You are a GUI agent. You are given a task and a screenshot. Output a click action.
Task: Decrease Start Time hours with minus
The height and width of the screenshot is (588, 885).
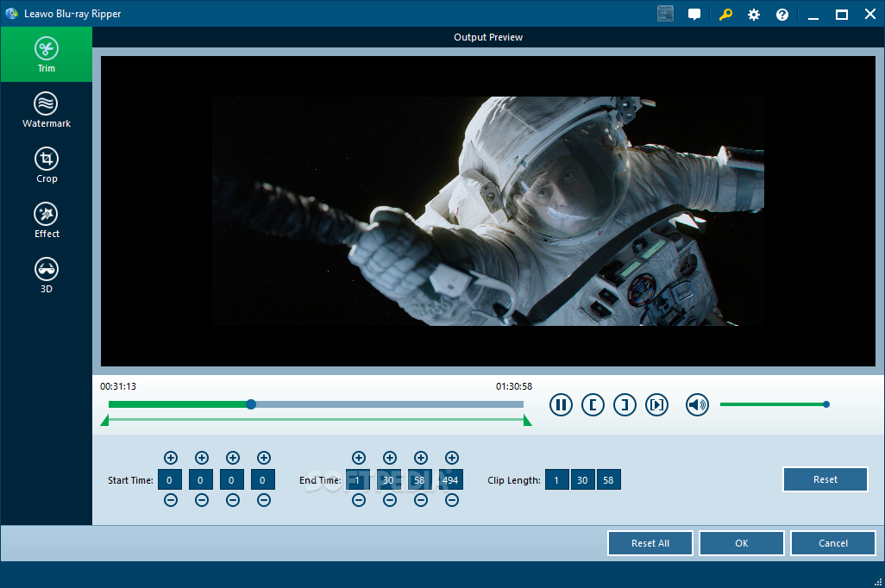[x=171, y=500]
